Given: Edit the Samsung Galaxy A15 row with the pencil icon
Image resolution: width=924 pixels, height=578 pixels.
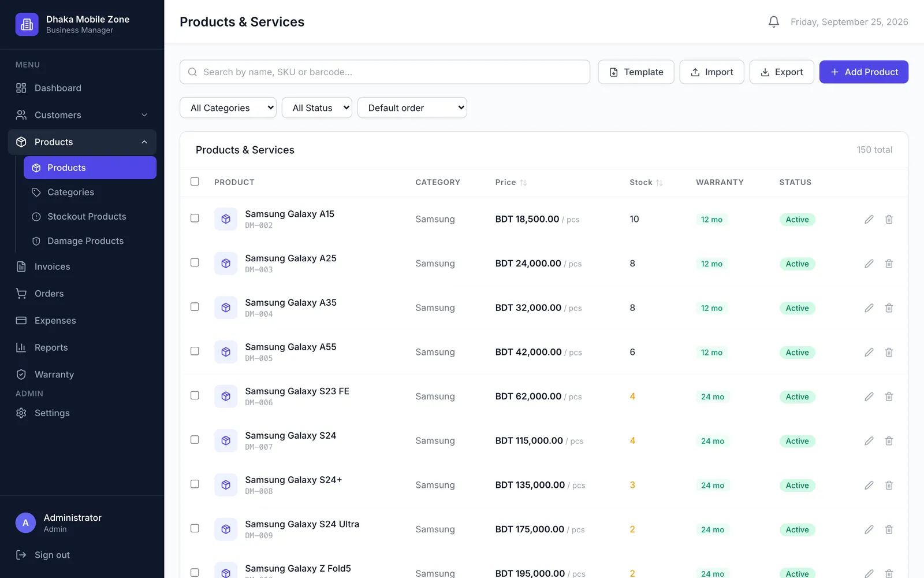Looking at the screenshot, I should pos(869,219).
